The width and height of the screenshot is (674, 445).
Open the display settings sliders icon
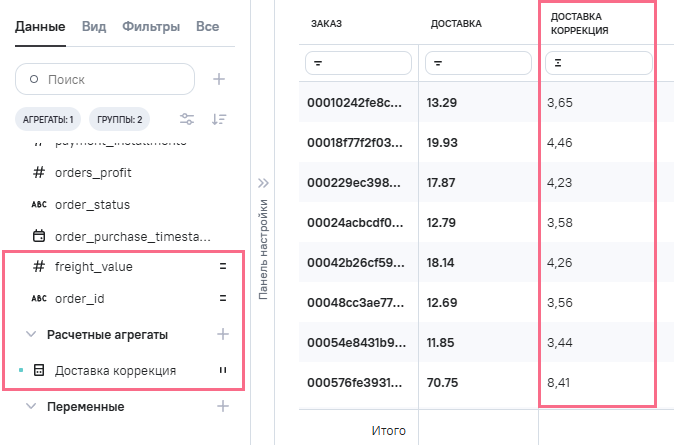point(187,119)
